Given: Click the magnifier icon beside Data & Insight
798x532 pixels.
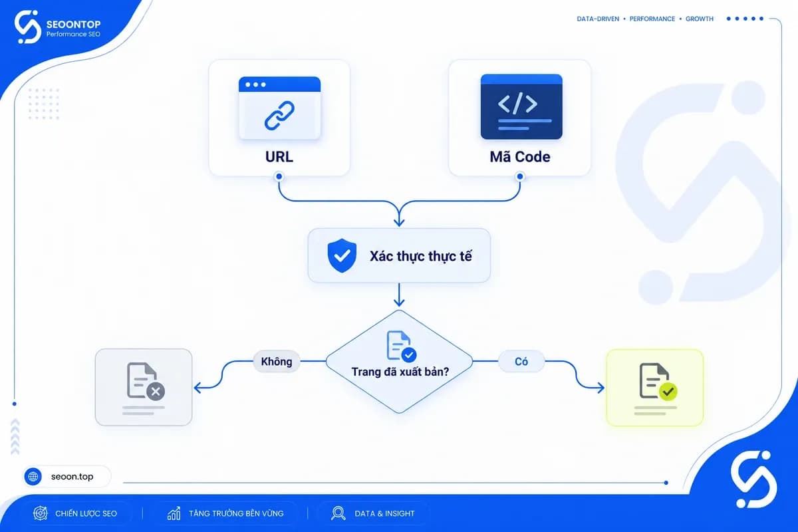Looking at the screenshot, I should pyautogui.click(x=338, y=513).
